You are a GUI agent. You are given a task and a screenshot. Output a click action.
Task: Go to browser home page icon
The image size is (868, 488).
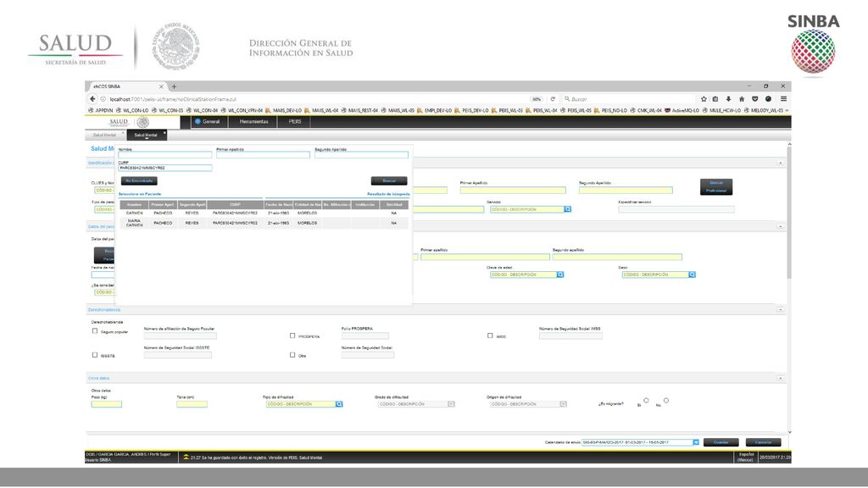(x=742, y=99)
